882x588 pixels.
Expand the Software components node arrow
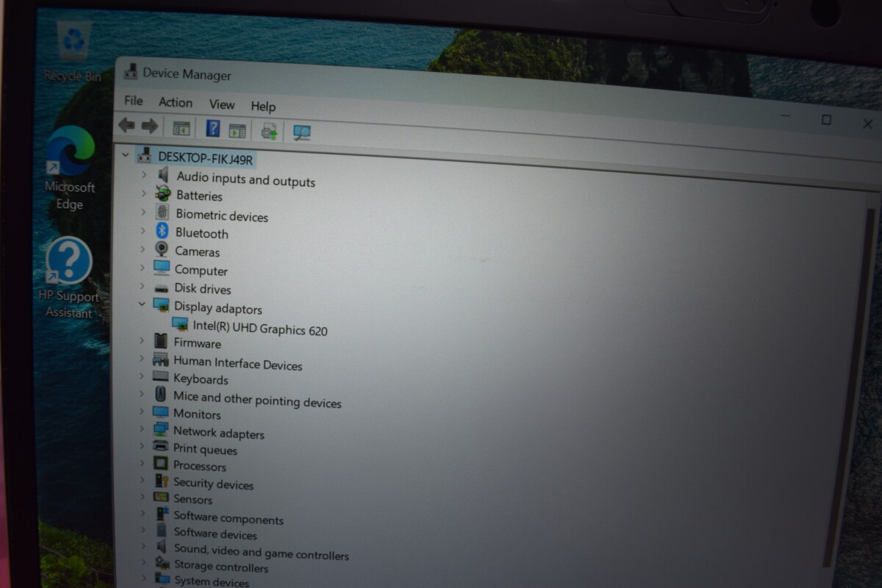pos(143,514)
